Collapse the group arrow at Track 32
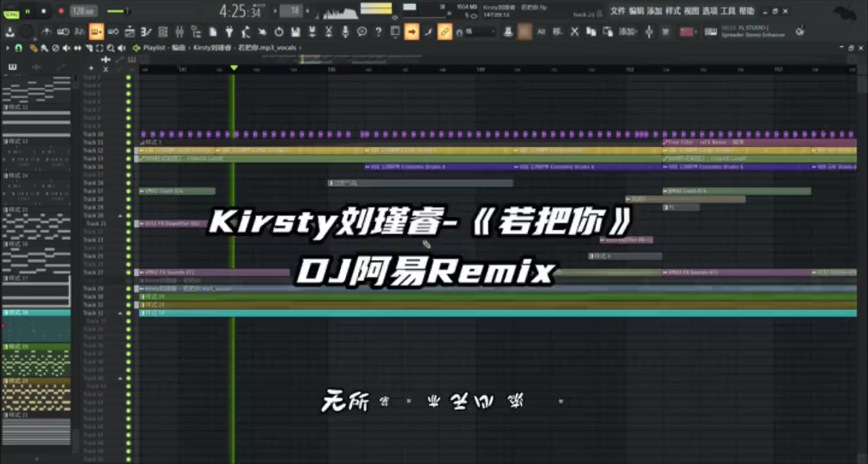The image size is (868, 464). tap(120, 313)
